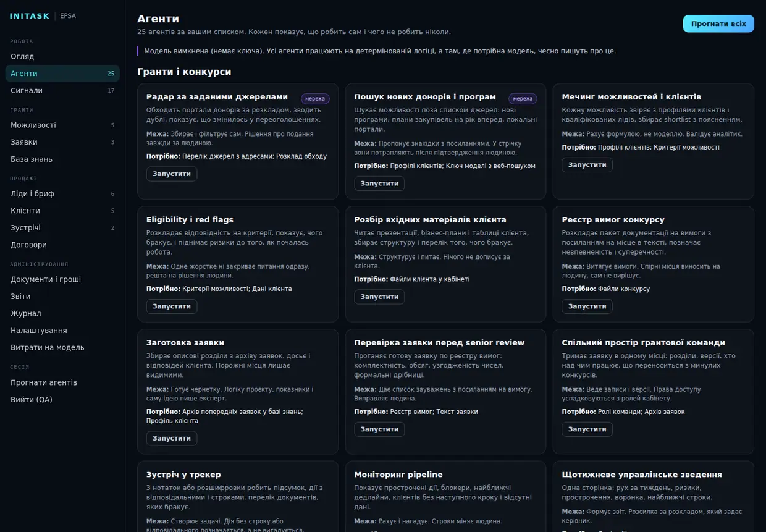This screenshot has width=766, height=532.
Task: Click the INITASK logo in the sidebar
Action: [30, 16]
